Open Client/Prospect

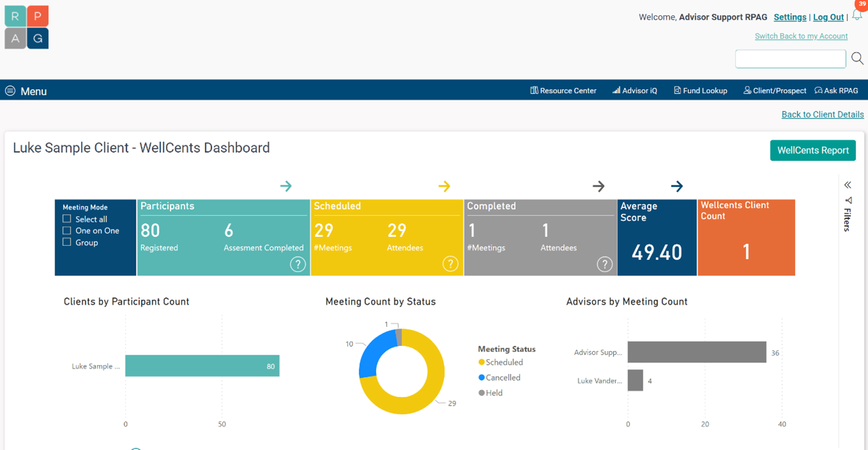pyautogui.click(x=775, y=90)
